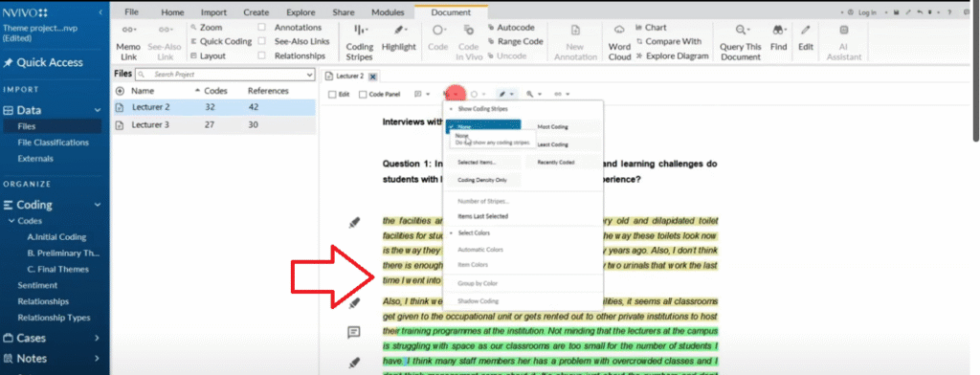The width and height of the screenshot is (980, 375).
Task: Expand the Notes navigation section
Action: (97, 359)
